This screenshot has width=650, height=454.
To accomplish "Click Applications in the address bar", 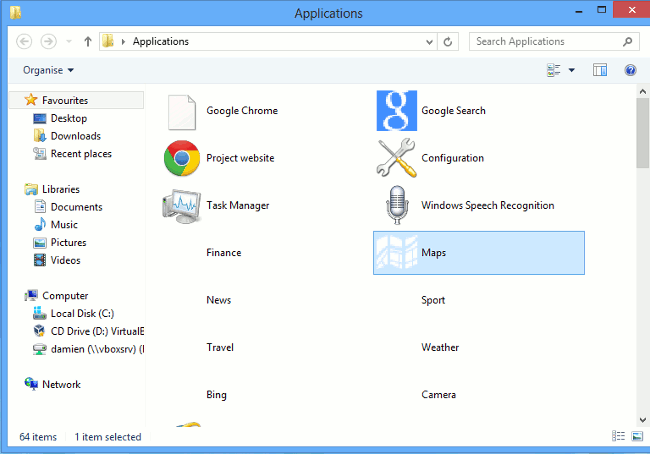I will [160, 41].
